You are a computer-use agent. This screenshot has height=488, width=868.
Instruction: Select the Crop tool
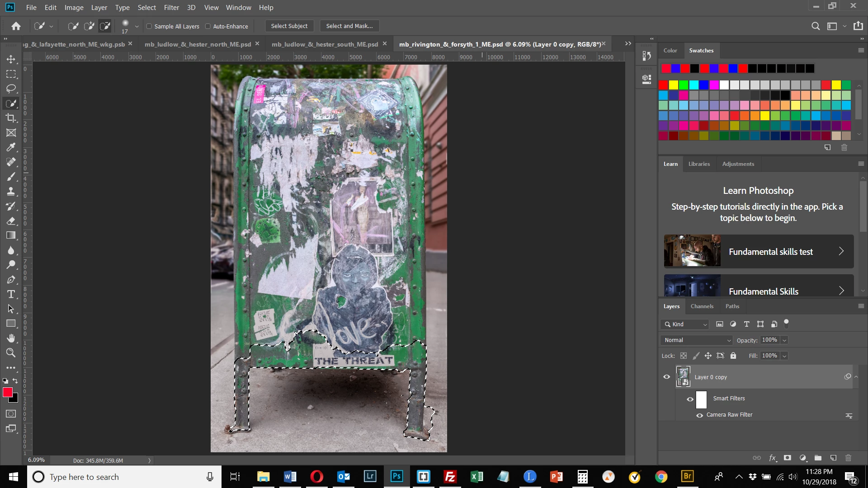click(11, 118)
